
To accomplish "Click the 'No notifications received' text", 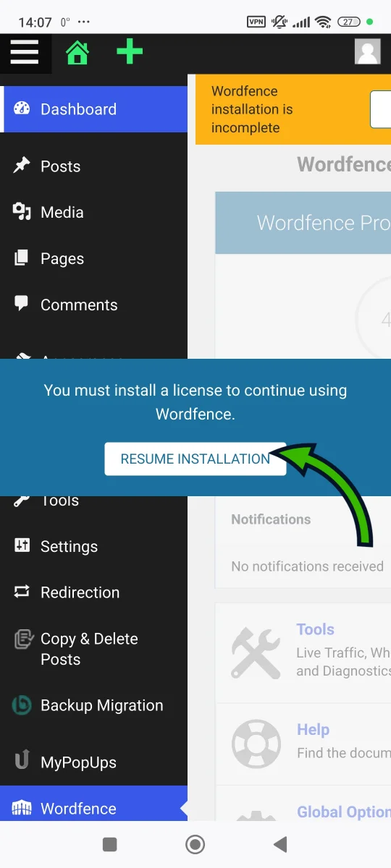I will (x=307, y=566).
